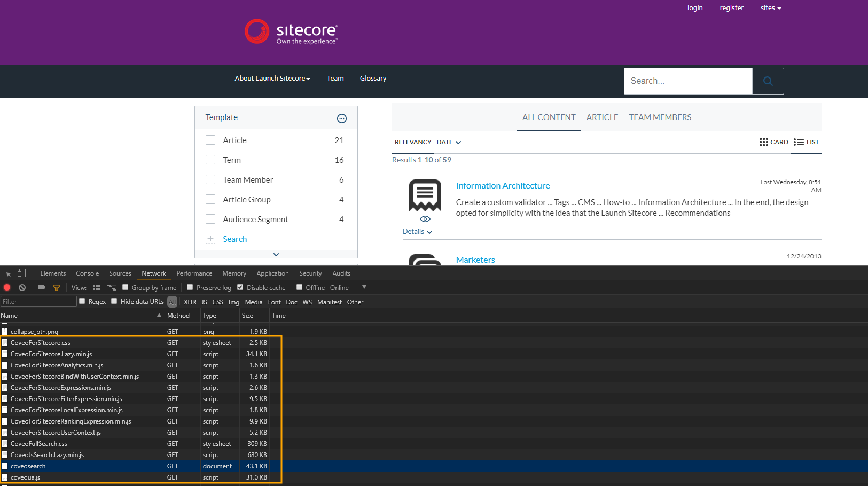Toggle the DATE sort direction
This screenshot has height=486, width=868.
click(x=449, y=142)
